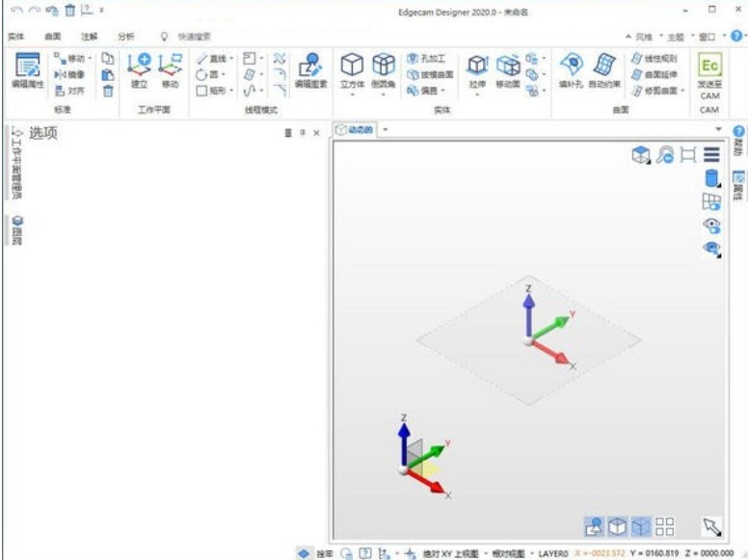This screenshot has width=748, height=560.
Task: Toggle the upper eye visibility icon
Action: (x=711, y=226)
